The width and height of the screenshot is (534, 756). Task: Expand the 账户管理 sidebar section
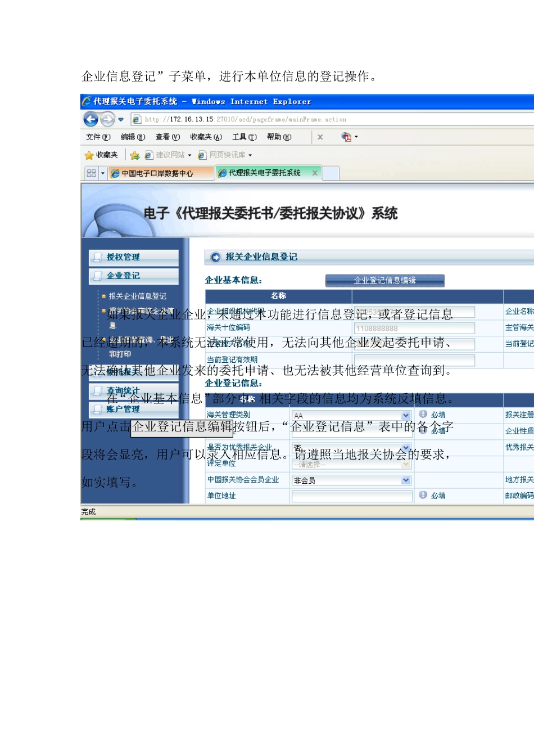point(134,409)
